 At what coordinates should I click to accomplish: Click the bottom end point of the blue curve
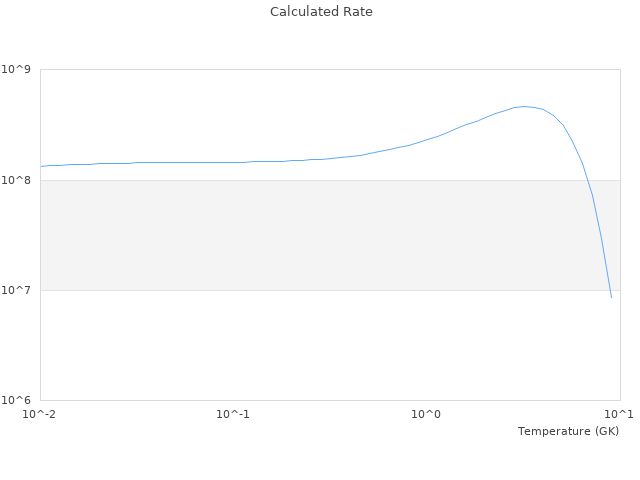(x=611, y=297)
